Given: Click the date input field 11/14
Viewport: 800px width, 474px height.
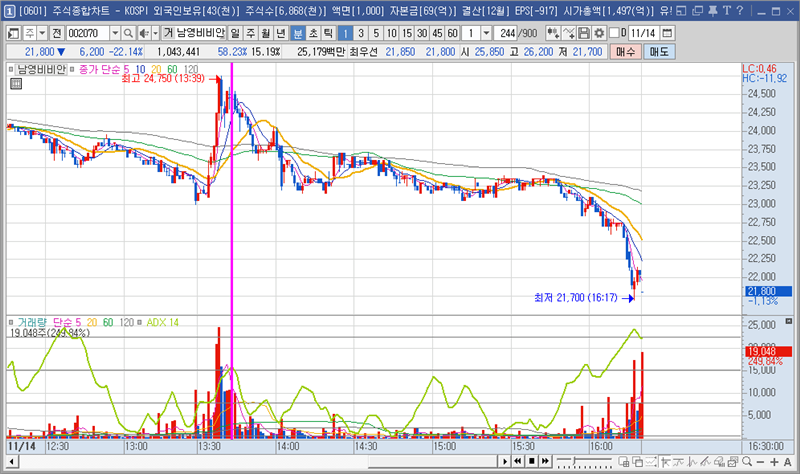Looking at the screenshot, I should click(645, 32).
